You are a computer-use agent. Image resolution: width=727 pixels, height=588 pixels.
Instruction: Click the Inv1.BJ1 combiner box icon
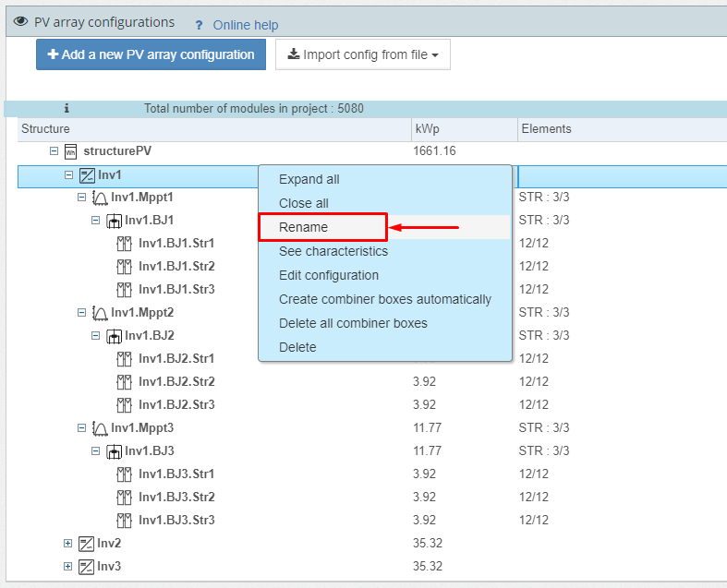pos(114,221)
